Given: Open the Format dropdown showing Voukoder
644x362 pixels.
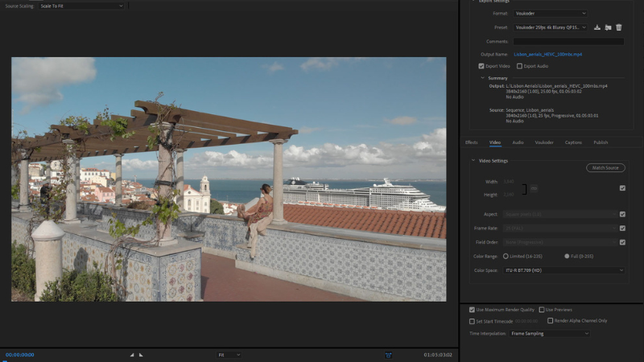Looking at the screenshot, I should pos(549,14).
